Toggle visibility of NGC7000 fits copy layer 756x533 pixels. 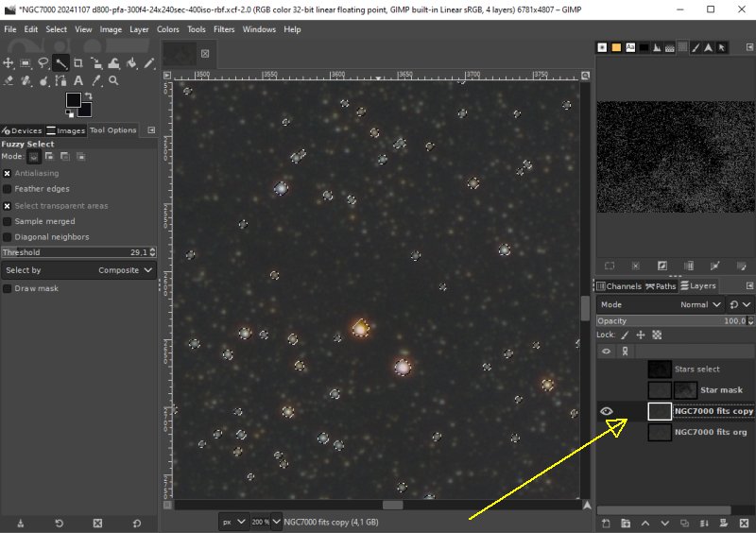(607, 411)
